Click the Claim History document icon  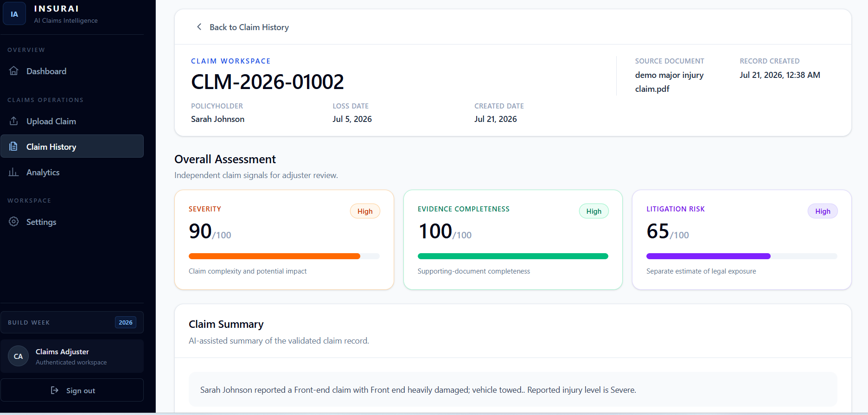(14, 147)
